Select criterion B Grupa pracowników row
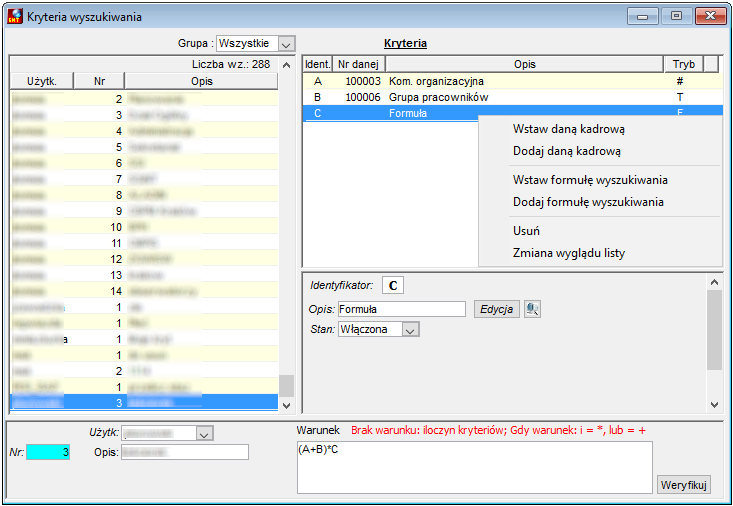 513,97
